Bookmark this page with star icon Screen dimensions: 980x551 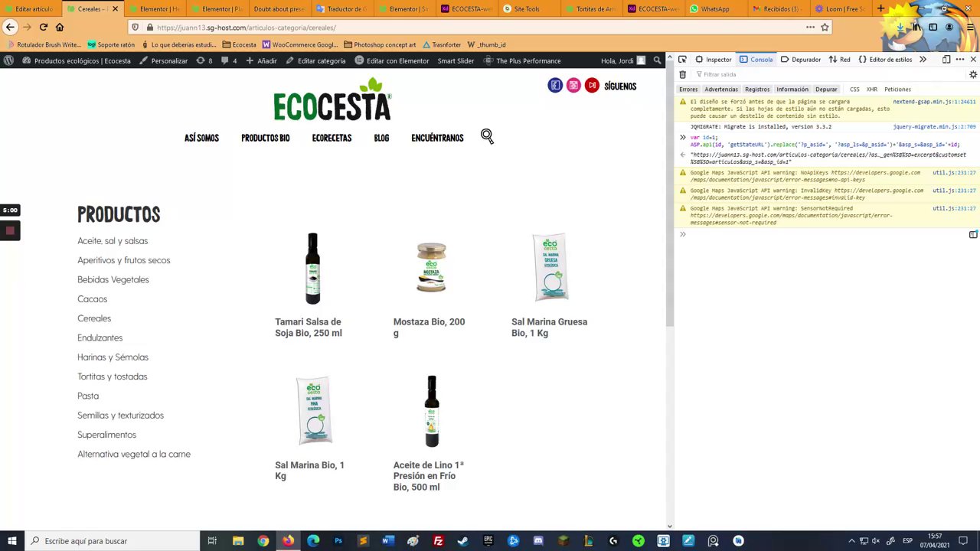click(825, 27)
